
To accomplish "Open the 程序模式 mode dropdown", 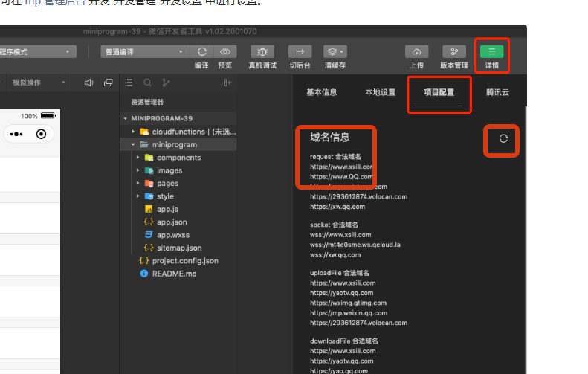I will 37,52.
